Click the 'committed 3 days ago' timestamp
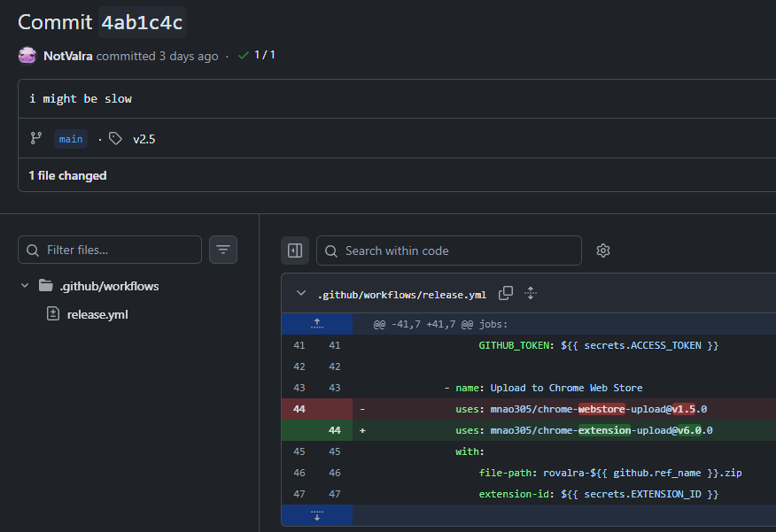 pos(157,57)
